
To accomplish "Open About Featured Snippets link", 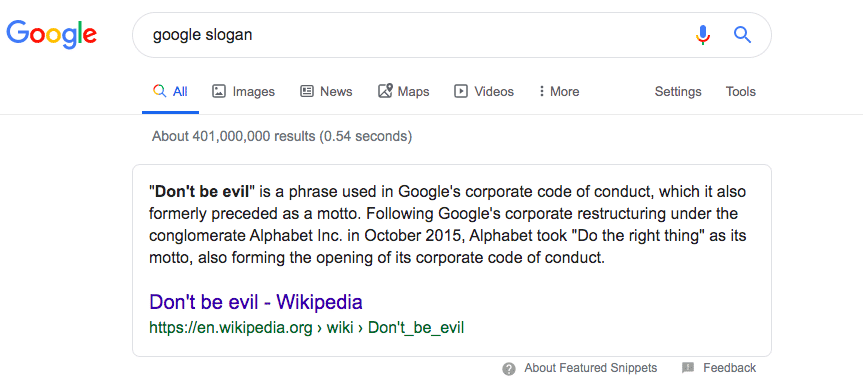I will 591,368.
